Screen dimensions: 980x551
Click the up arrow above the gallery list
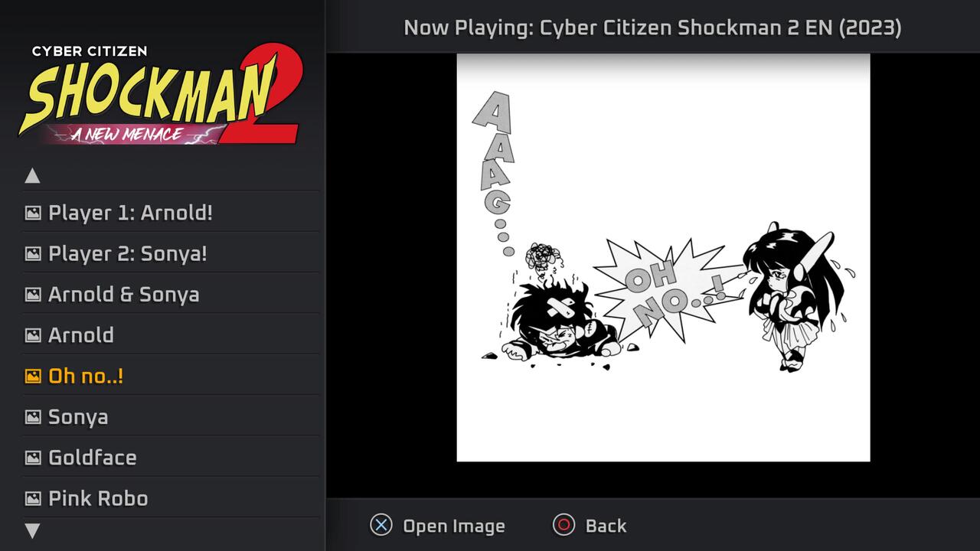click(32, 176)
